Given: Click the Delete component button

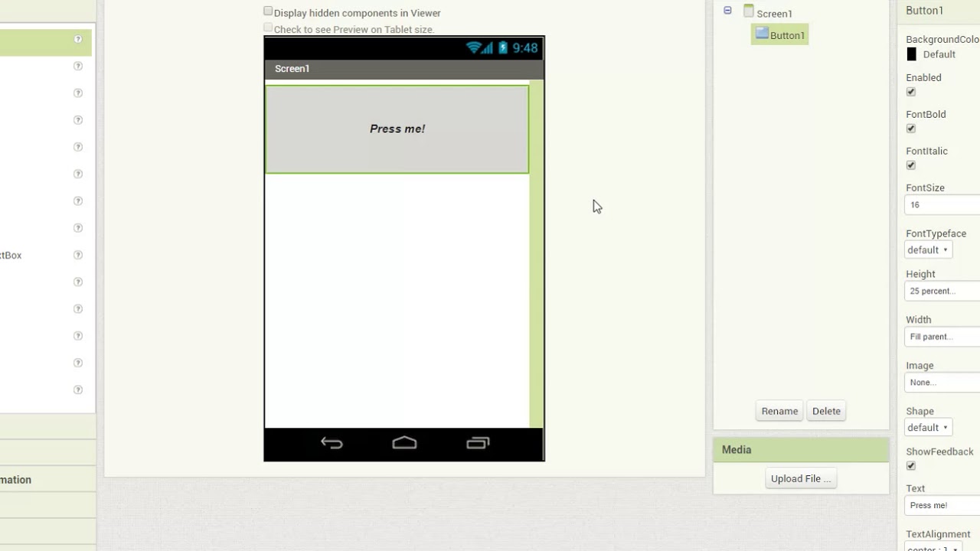Looking at the screenshot, I should coord(826,411).
